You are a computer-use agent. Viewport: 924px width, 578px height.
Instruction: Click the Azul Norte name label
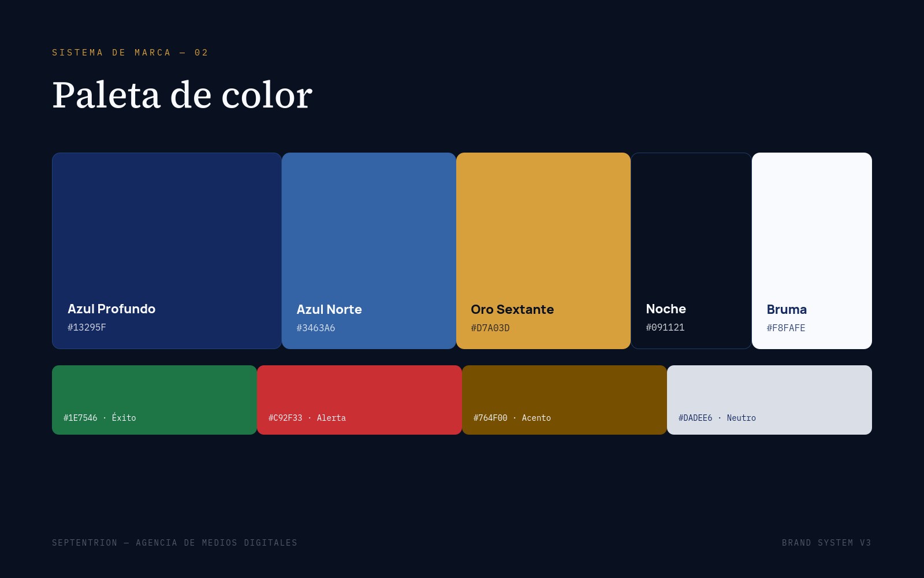click(x=329, y=309)
